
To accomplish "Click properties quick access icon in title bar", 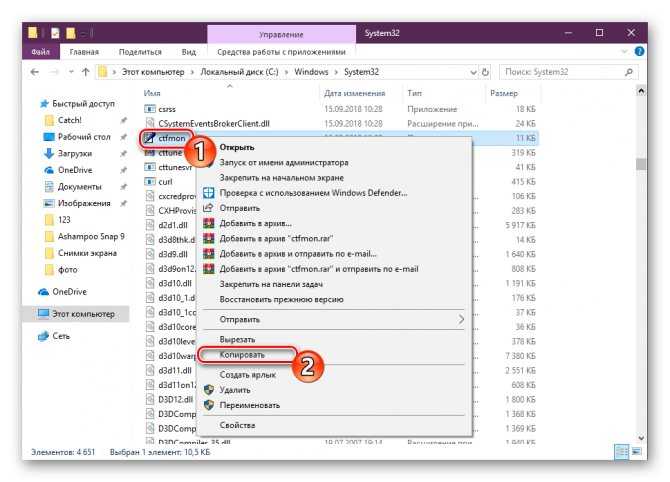I will pos(55,33).
